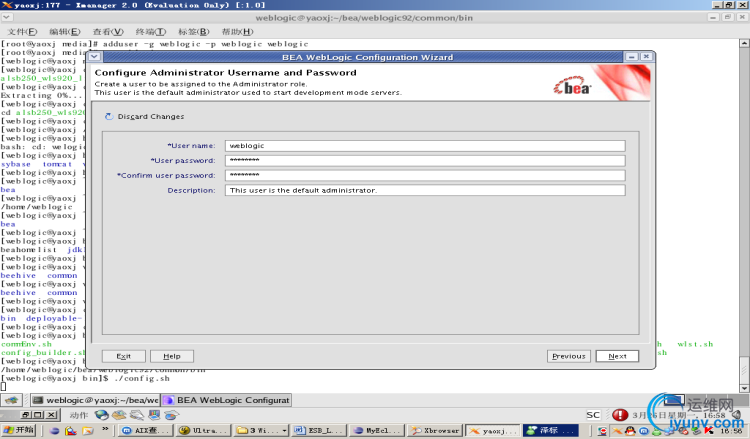
Task: Open the 编辑(E) terminal menu
Action: pyautogui.click(x=65, y=32)
